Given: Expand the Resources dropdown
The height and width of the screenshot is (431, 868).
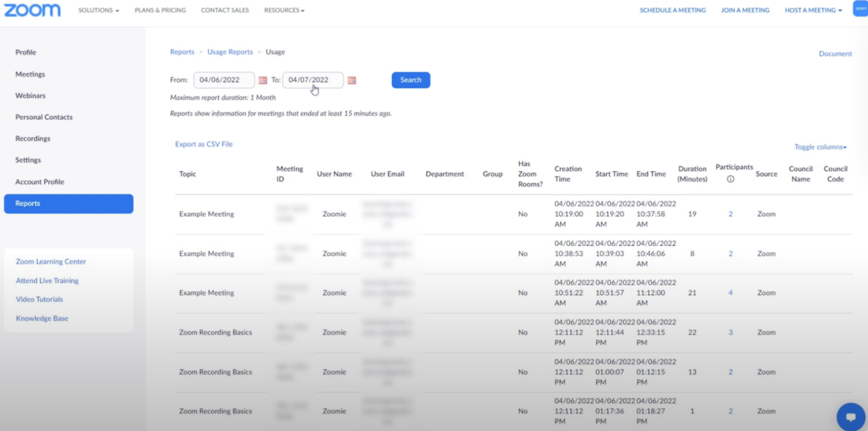Looking at the screenshot, I should (284, 10).
